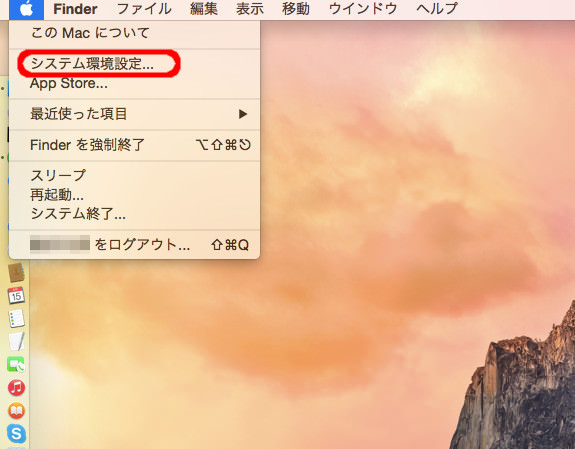This screenshot has width=575, height=449.
Task: Launch Reminders from the Dock
Action: pos(16,318)
